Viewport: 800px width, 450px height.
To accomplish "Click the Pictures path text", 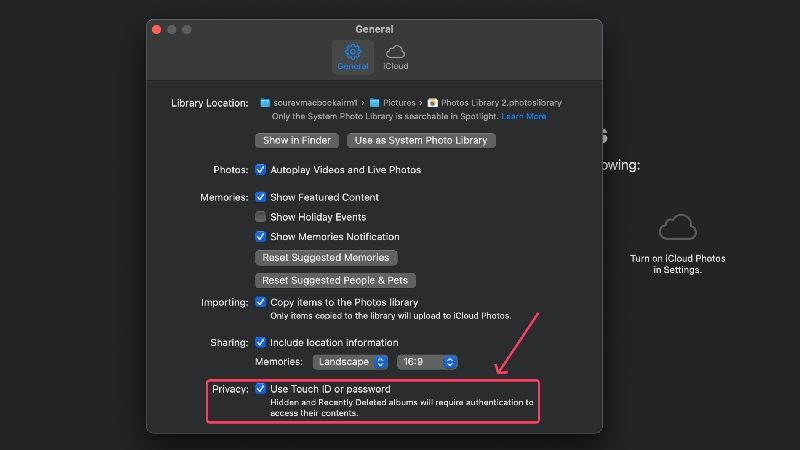I will click(399, 103).
